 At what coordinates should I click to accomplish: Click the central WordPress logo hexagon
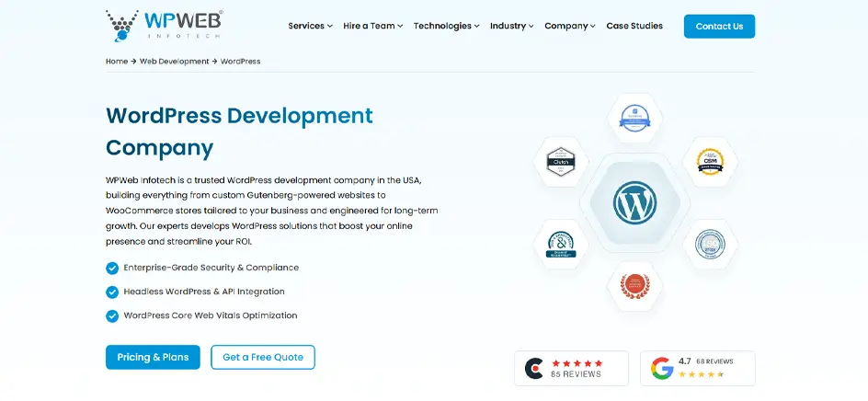(635, 202)
